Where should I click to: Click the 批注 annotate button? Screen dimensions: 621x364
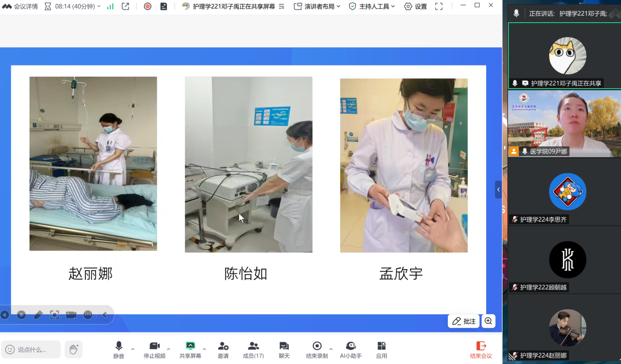464,321
